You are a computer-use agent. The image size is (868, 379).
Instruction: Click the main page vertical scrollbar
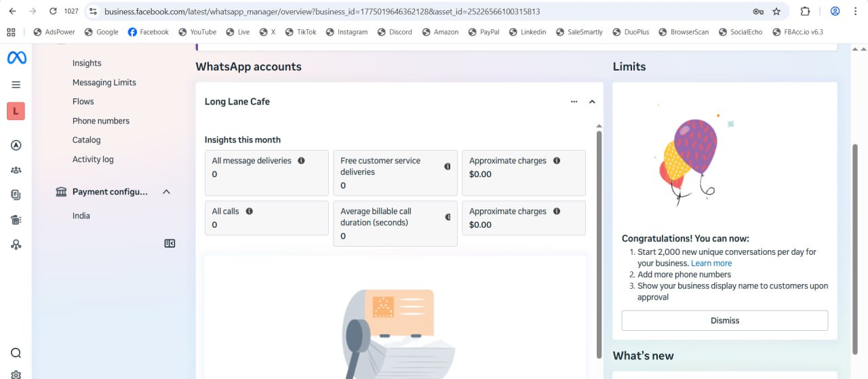855,249
